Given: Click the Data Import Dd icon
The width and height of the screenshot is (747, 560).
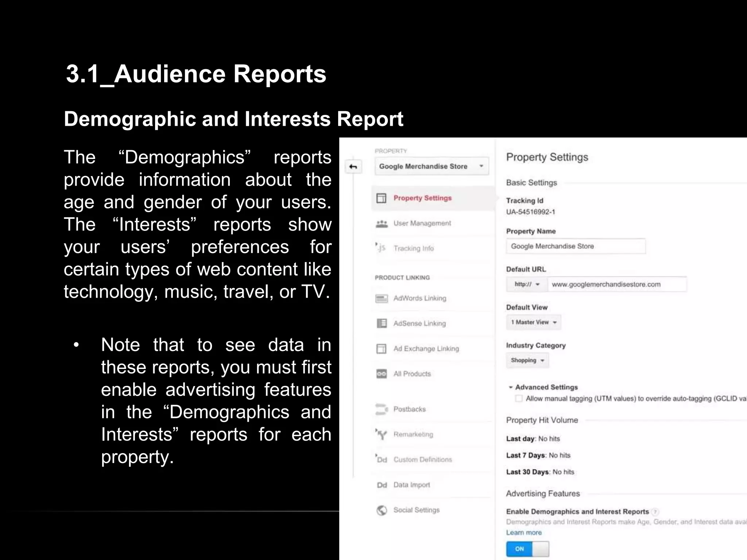Looking at the screenshot, I should (x=382, y=485).
